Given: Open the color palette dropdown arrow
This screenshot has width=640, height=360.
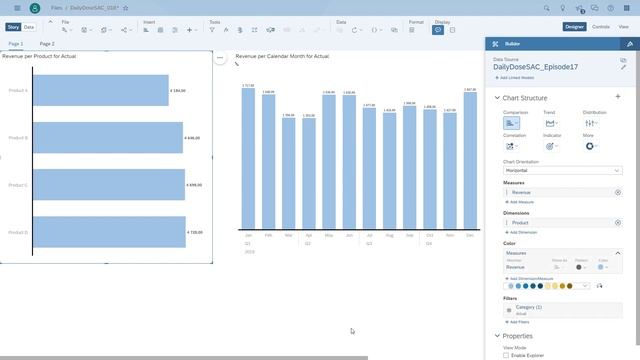Looking at the screenshot, I should [x=584, y=286].
